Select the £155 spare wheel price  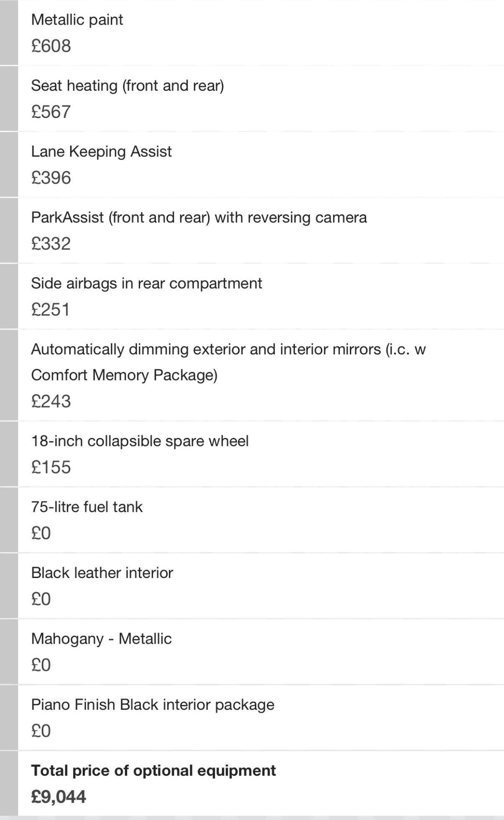(51, 467)
